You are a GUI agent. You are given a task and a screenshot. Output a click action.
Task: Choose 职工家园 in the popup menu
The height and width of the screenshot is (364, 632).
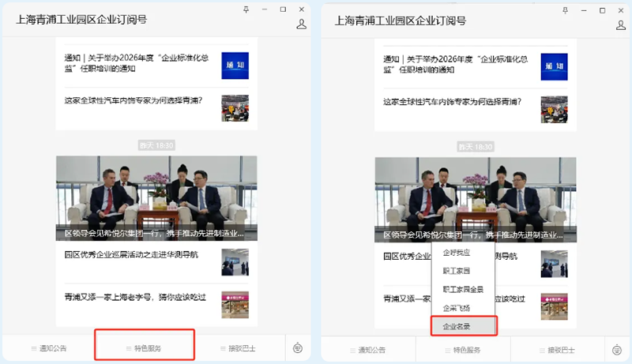point(457,271)
